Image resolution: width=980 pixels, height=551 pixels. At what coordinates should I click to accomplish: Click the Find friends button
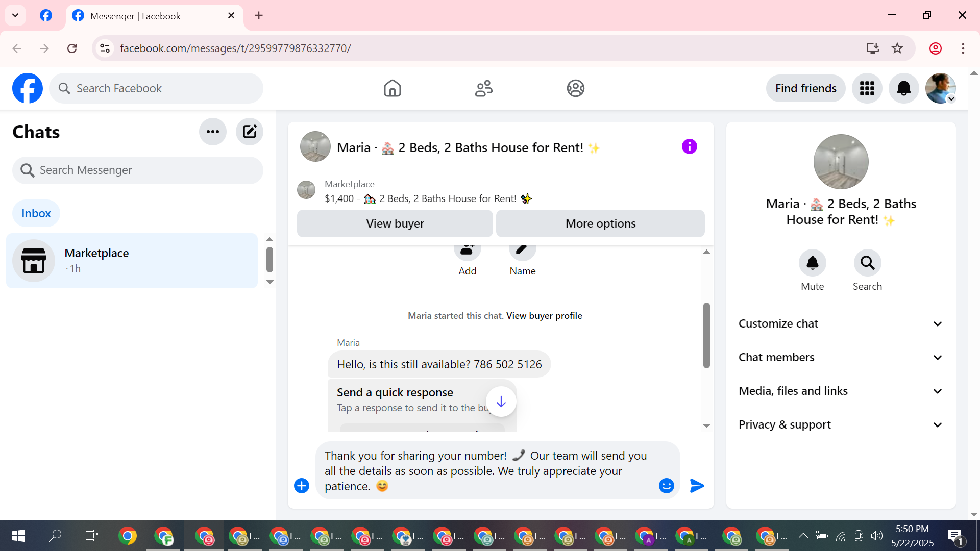point(806,88)
